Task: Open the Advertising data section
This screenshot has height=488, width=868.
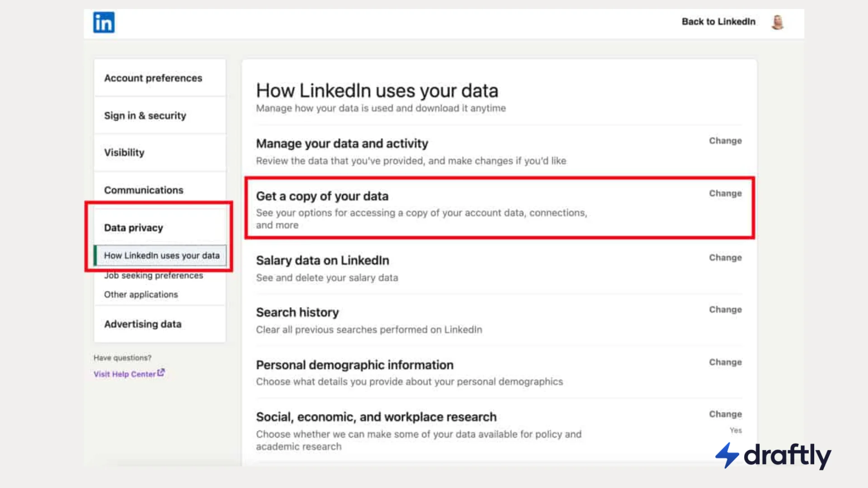Action: [x=142, y=324]
